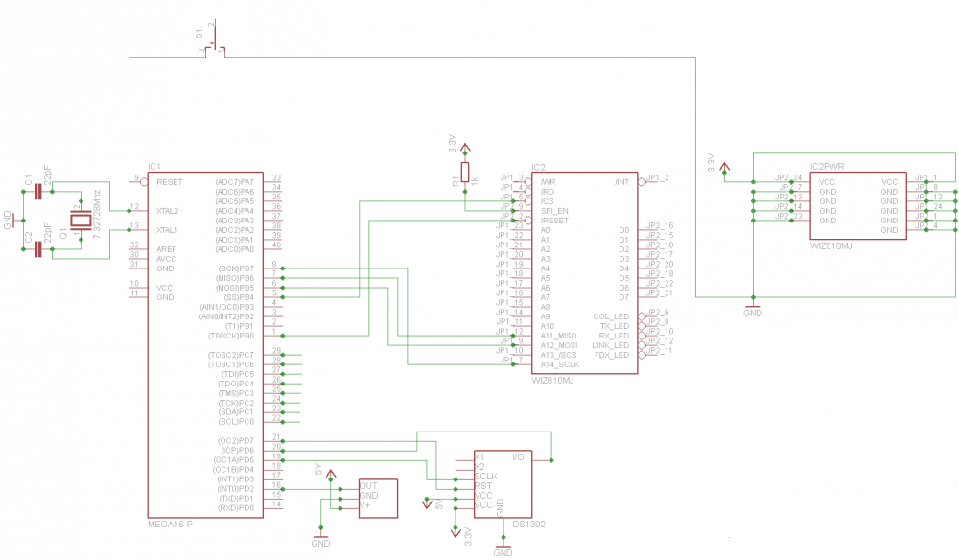Select the GND symbol under the DS1302
The height and width of the screenshot is (560, 959).
[x=503, y=548]
